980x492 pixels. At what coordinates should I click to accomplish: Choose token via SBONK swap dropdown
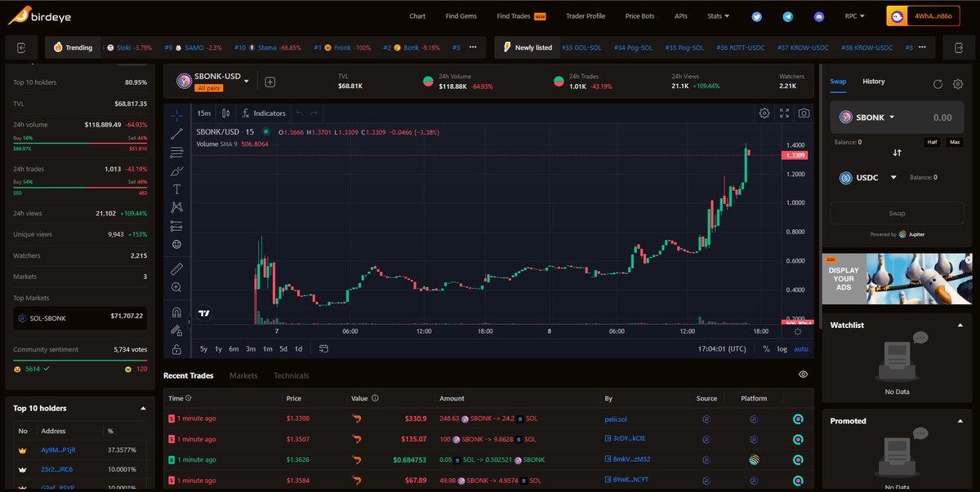pos(867,117)
